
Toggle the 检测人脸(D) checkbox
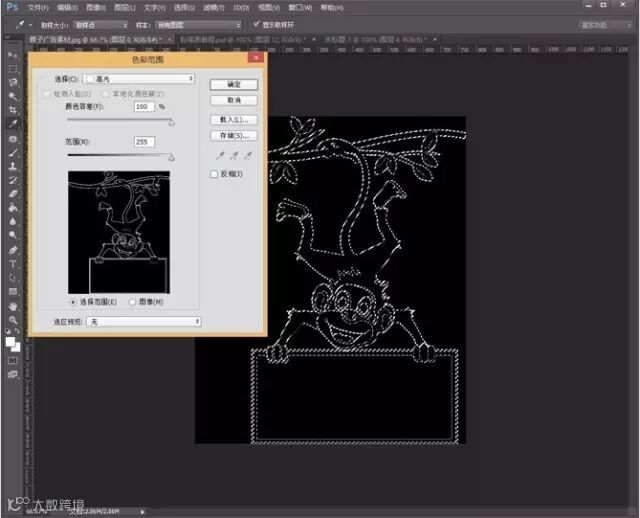47,94
